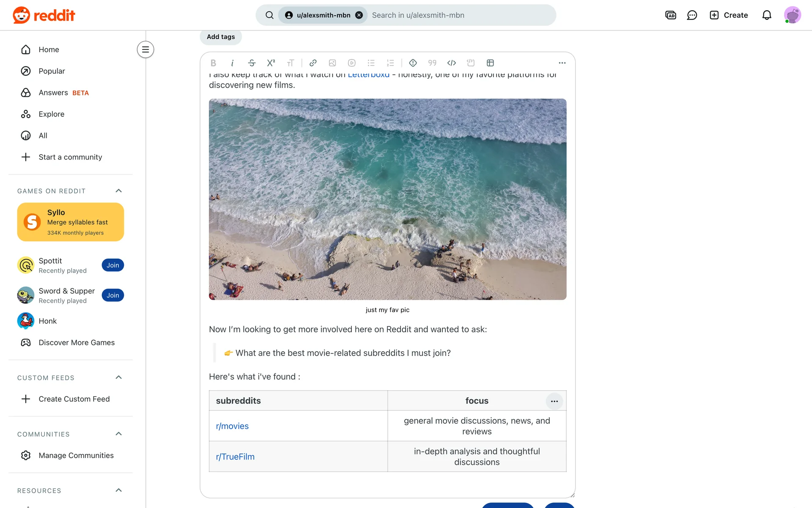
Task: Remove the u/alexsmith-mbn search filter
Action: (359, 15)
